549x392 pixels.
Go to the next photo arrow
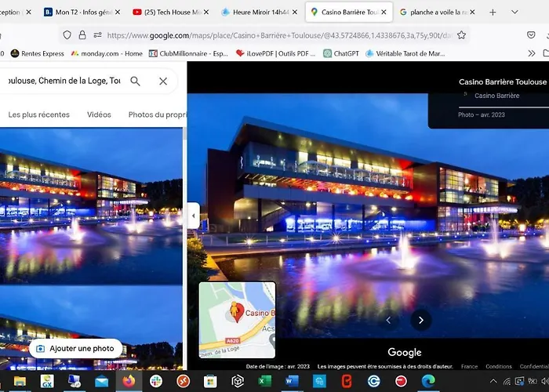pos(421,320)
